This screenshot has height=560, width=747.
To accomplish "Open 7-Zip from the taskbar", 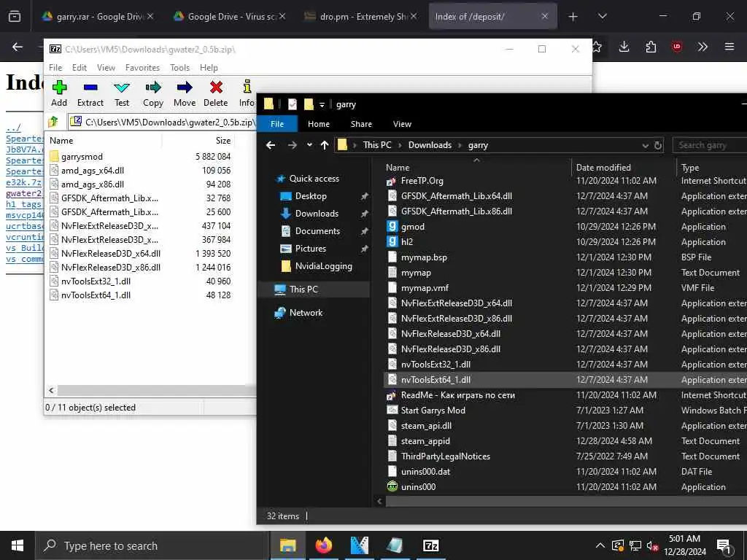I will (430, 545).
